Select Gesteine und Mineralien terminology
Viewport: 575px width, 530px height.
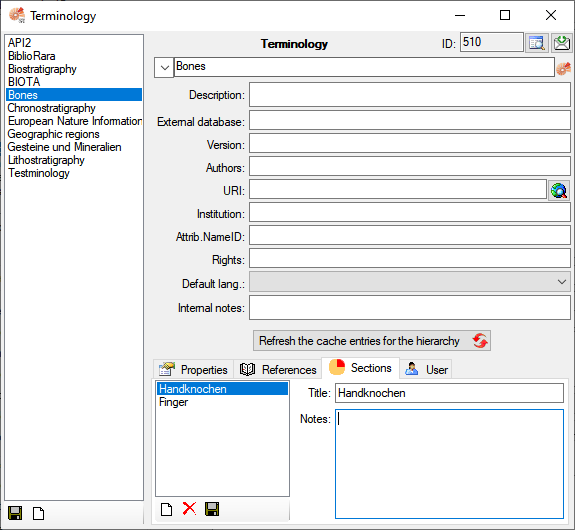65,147
